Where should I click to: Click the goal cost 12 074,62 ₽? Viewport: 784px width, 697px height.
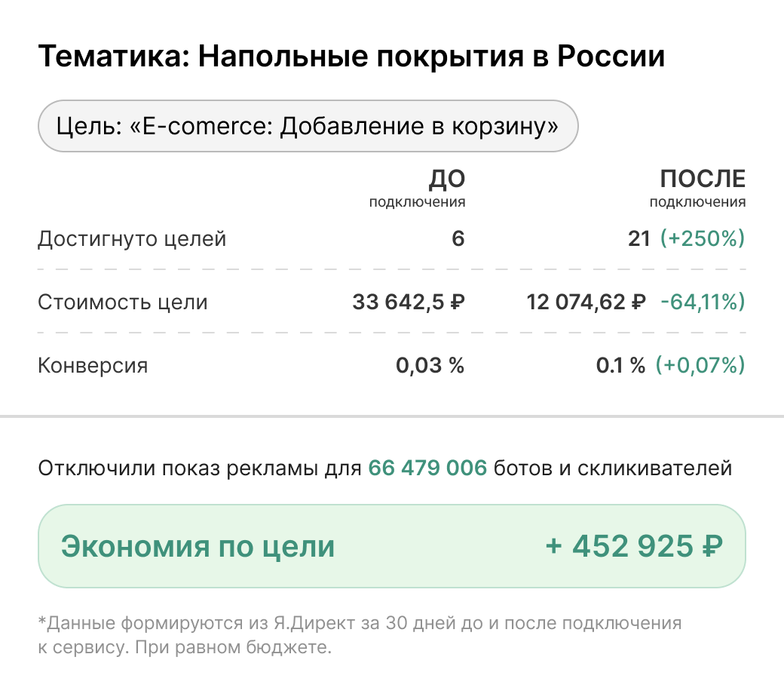[x=586, y=302]
